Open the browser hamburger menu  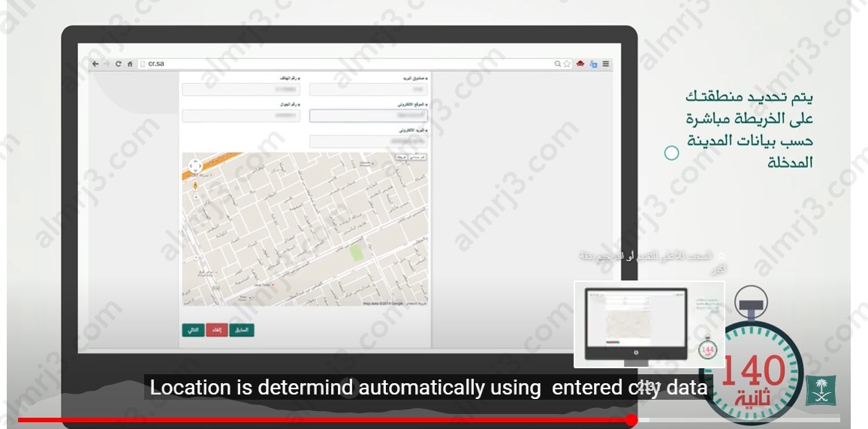(605, 64)
